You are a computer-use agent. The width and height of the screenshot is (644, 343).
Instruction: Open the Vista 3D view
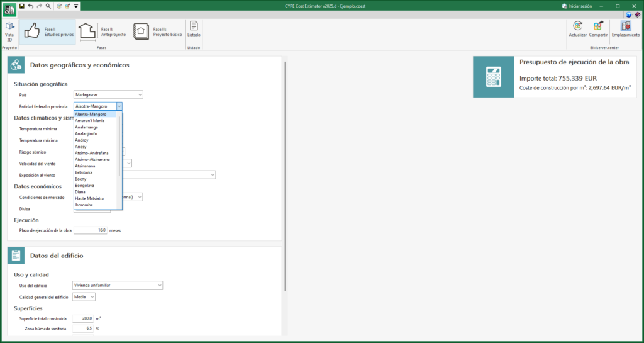point(9,31)
